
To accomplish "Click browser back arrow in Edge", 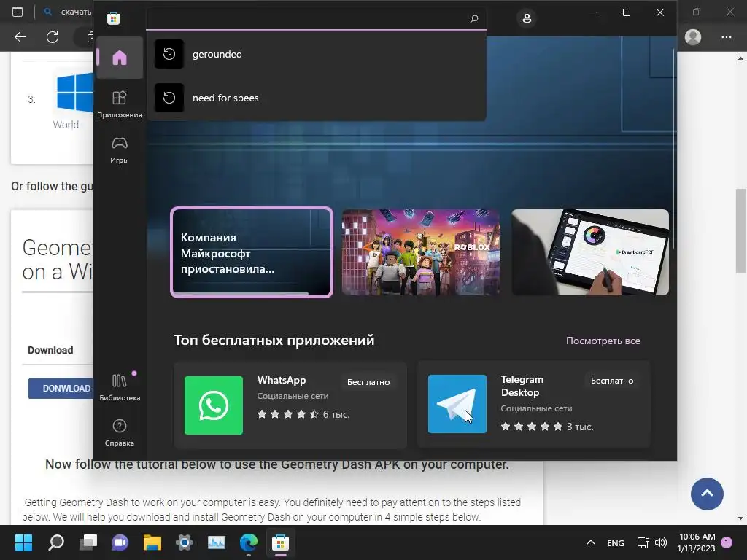I will 20,36.
